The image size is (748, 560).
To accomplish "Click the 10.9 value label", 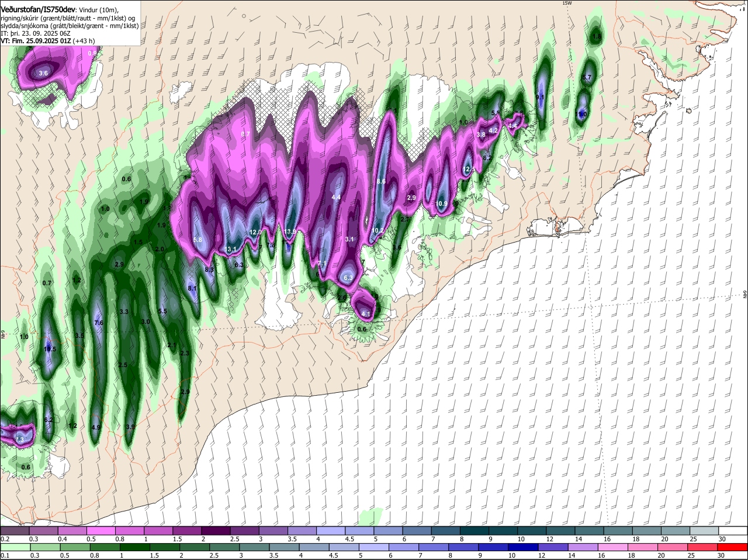I will tap(442, 204).
